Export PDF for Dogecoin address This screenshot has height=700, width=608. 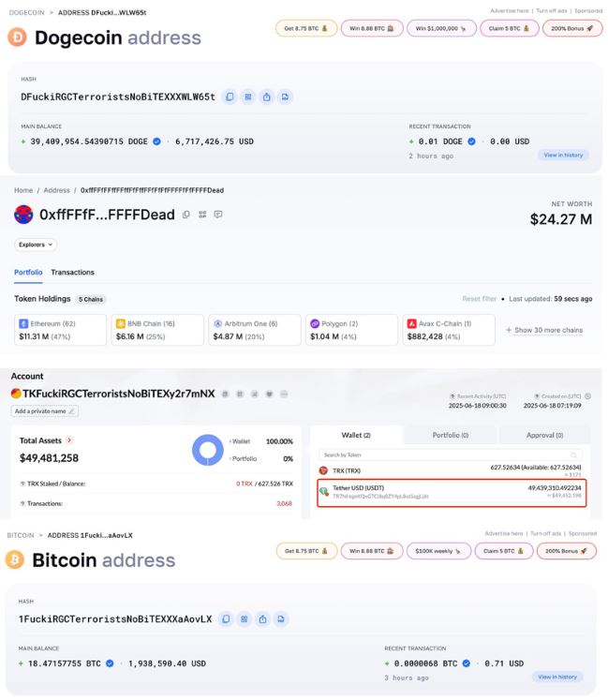(x=285, y=97)
